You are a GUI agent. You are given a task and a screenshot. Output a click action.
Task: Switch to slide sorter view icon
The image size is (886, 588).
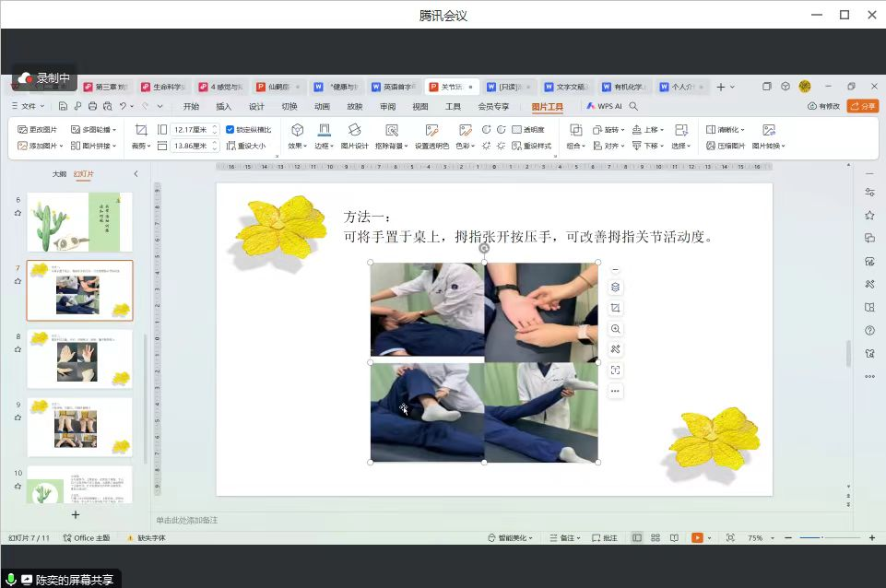point(656,537)
